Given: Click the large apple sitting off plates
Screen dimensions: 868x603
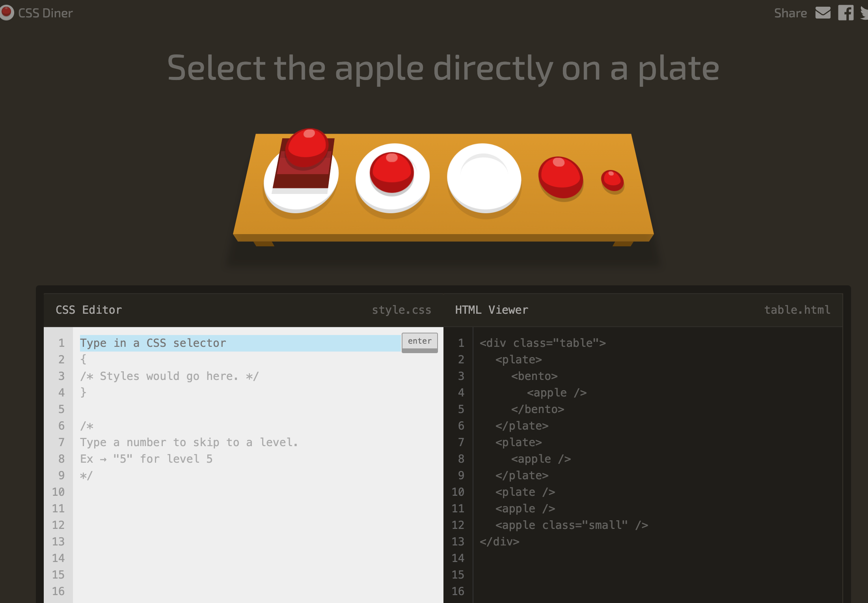Looking at the screenshot, I should click(x=561, y=177).
